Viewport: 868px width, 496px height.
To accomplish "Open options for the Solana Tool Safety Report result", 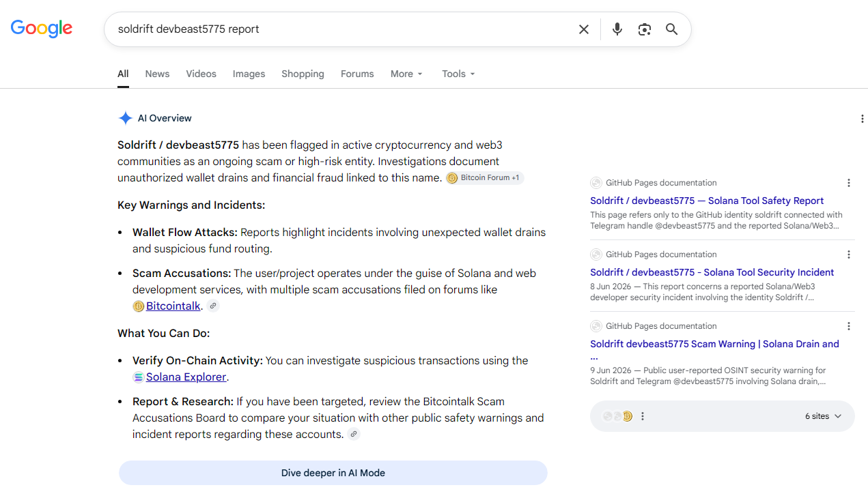I will click(x=849, y=183).
